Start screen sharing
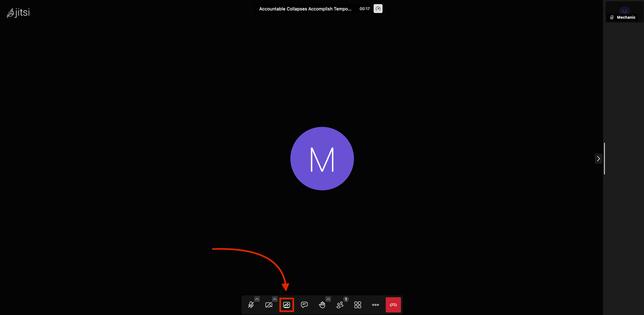 (x=287, y=305)
